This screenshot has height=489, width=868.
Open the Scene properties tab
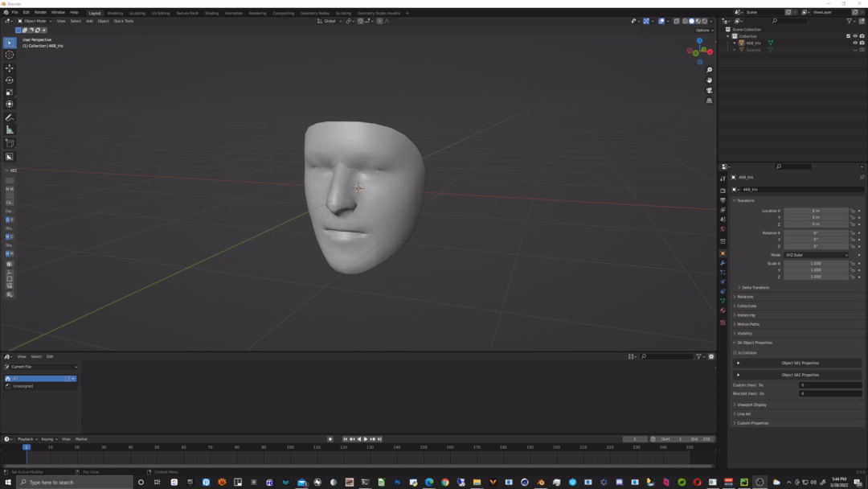[723, 220]
